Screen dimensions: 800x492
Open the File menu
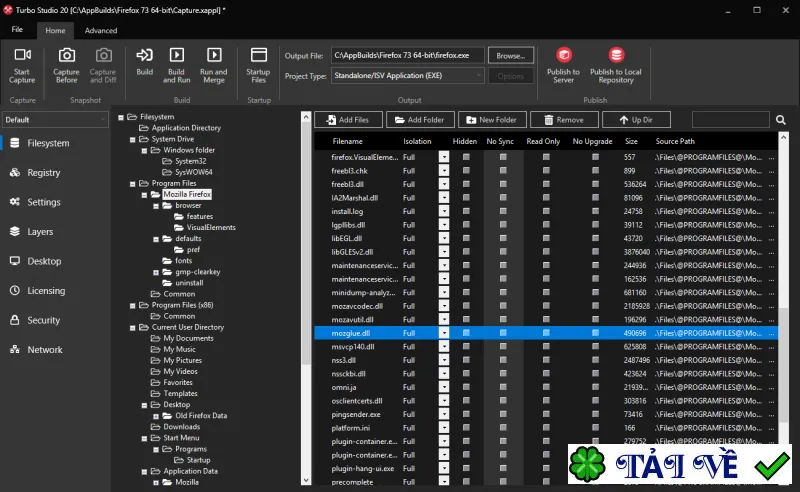point(17,30)
